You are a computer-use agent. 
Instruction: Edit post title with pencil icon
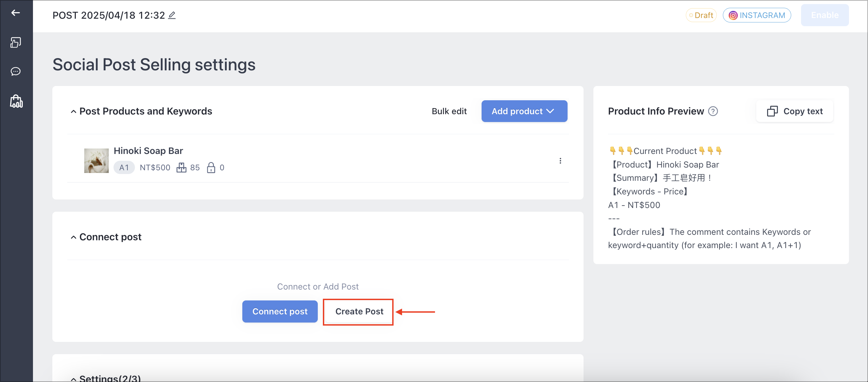[172, 15]
